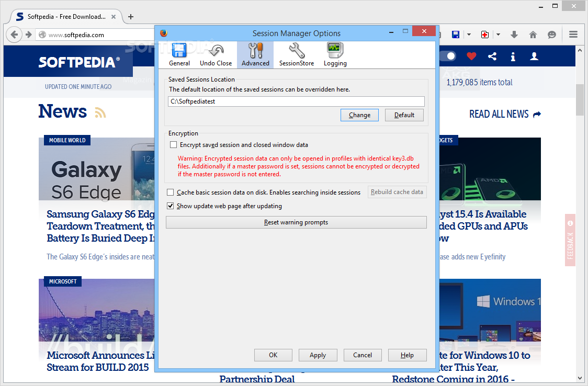Open the FEEDBACK side tab
Screen dimensions: 588x386
click(x=570, y=240)
